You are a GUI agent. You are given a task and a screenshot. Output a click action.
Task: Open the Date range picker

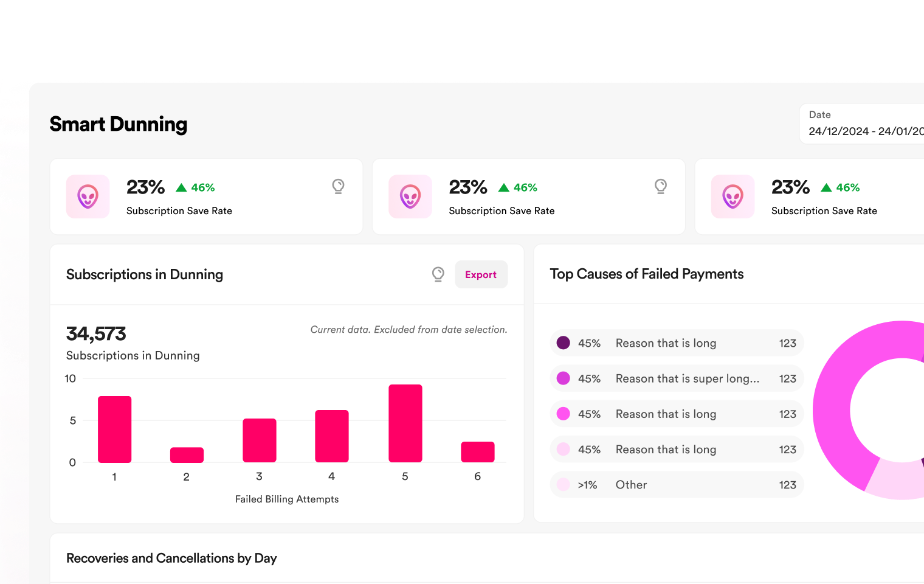click(863, 123)
